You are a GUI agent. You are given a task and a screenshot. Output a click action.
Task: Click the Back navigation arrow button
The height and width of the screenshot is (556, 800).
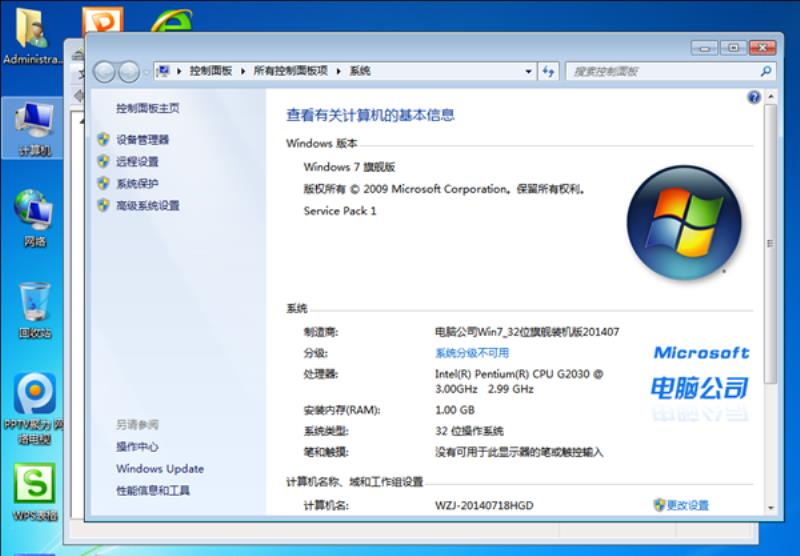click(105, 71)
